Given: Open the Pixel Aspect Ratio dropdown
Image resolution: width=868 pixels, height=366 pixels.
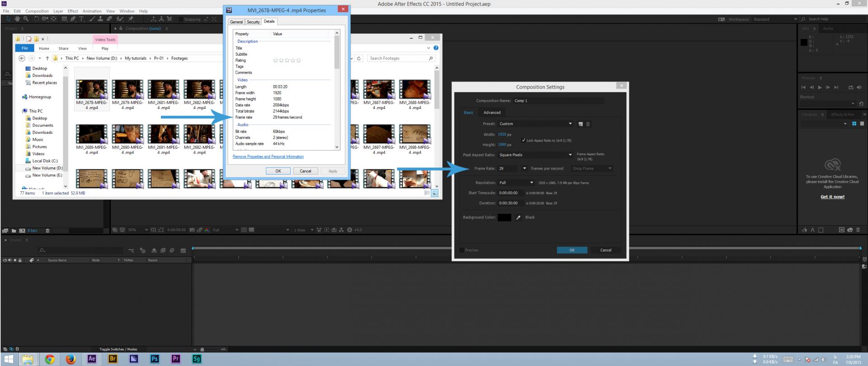Looking at the screenshot, I should click(536, 155).
